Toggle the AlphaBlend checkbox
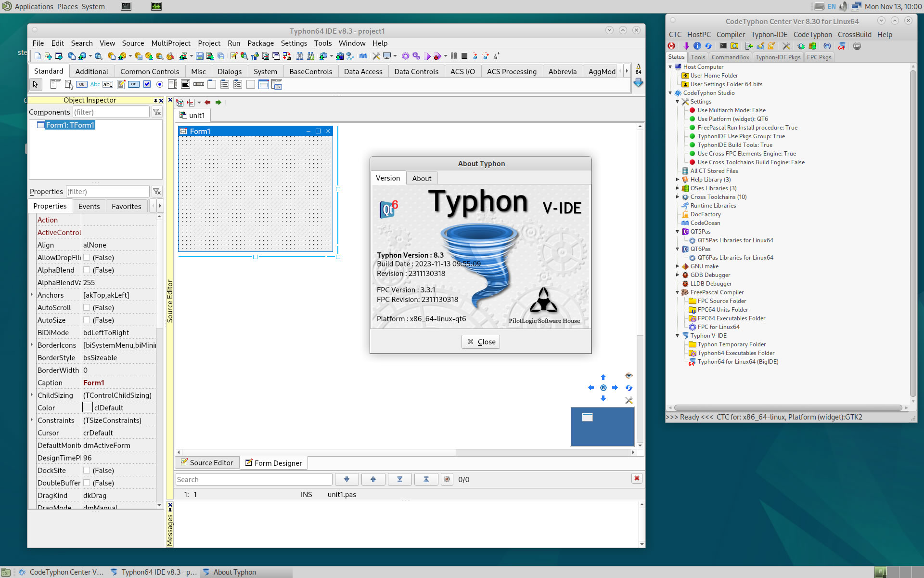The width and height of the screenshot is (924, 578). tap(87, 270)
